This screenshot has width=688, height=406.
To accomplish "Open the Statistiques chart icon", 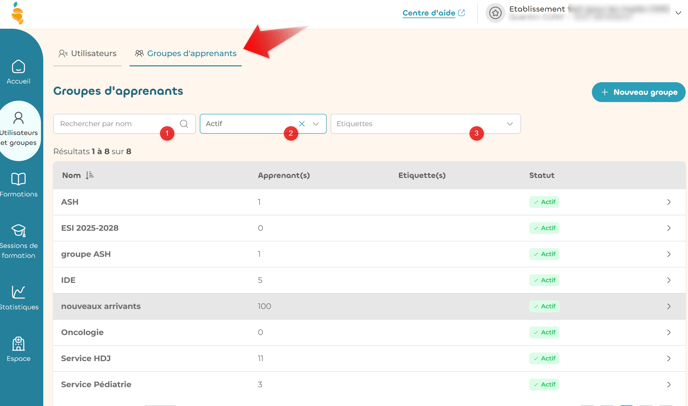I will coord(18,292).
